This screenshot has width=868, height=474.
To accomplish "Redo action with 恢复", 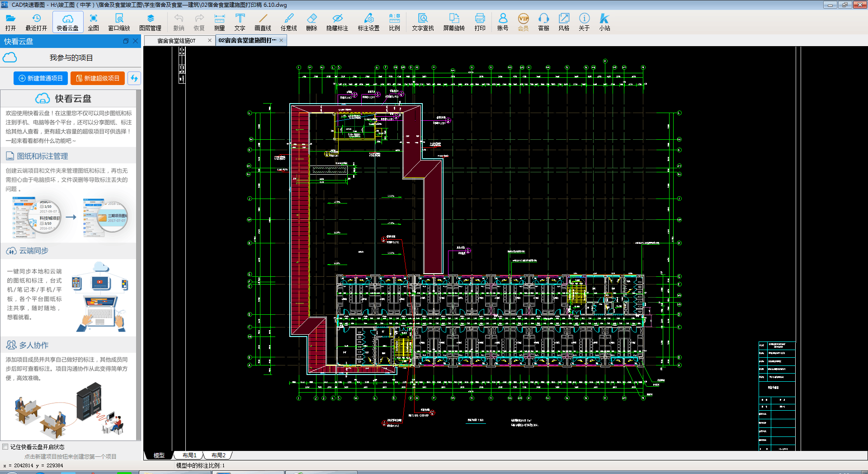I will point(199,22).
